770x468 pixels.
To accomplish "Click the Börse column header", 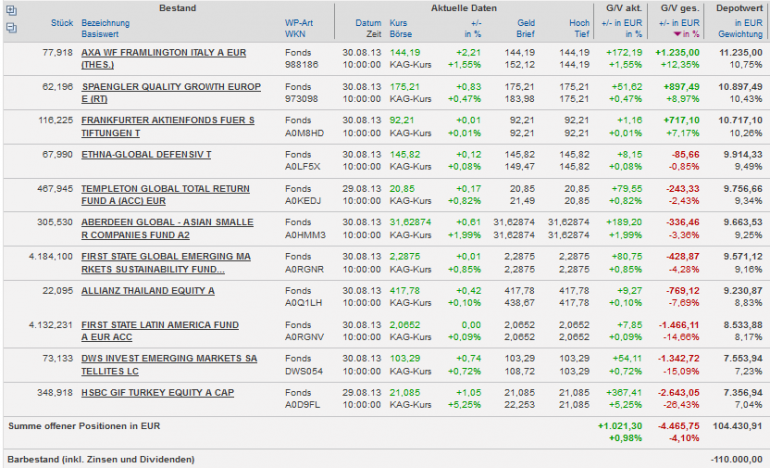I will [x=402, y=32].
